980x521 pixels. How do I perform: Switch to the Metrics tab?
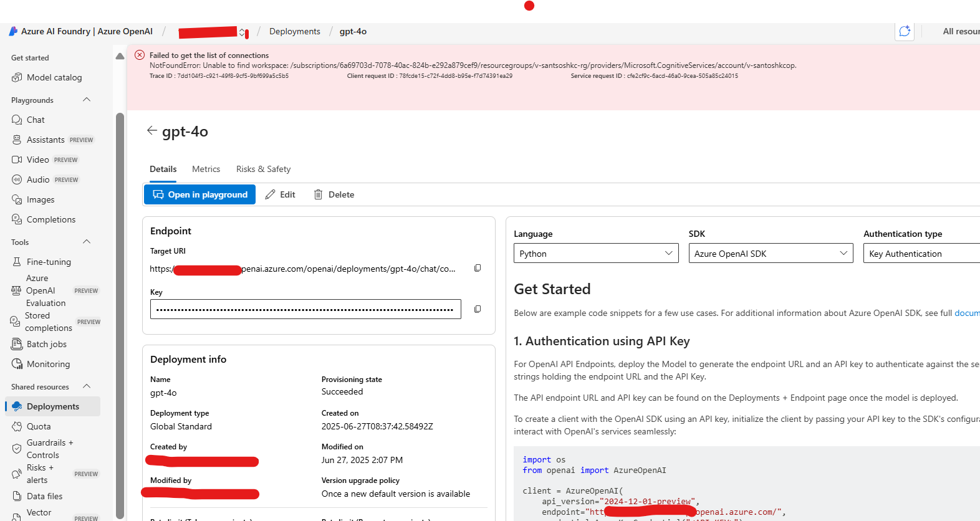tap(206, 169)
